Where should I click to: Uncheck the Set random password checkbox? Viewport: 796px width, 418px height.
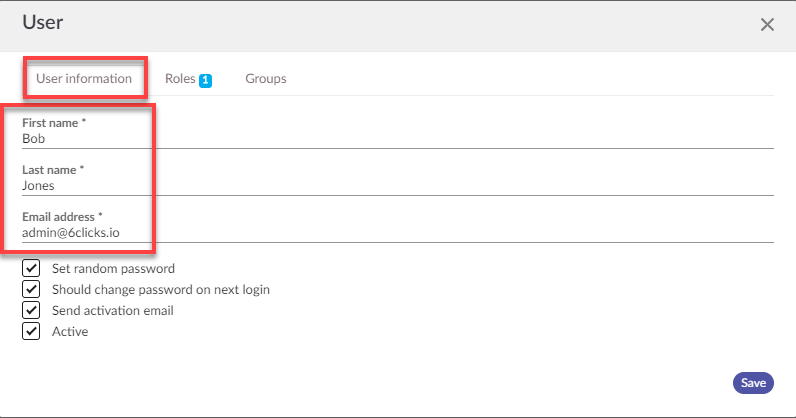pyautogui.click(x=31, y=268)
